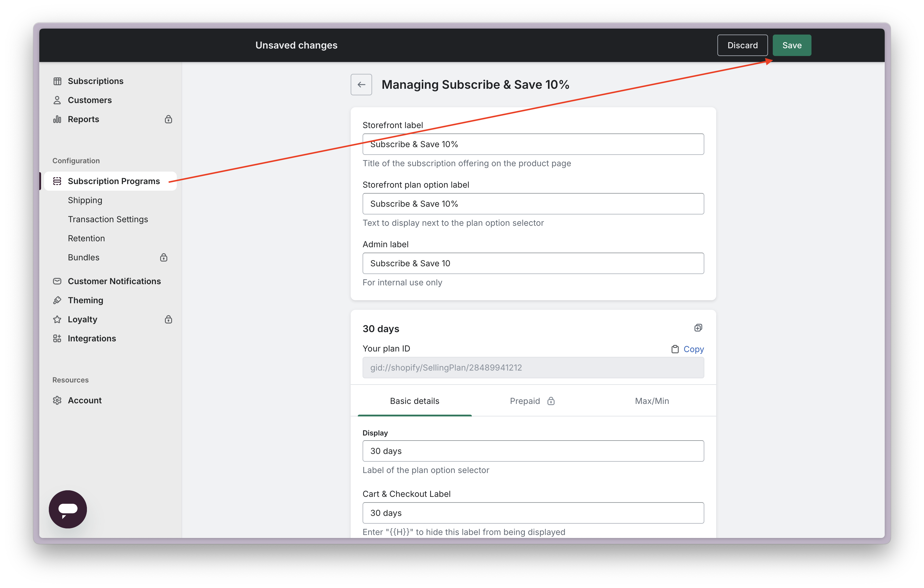Screen dimensions: 924x588
Task: Open Reports in the sidebar
Action: tap(83, 119)
